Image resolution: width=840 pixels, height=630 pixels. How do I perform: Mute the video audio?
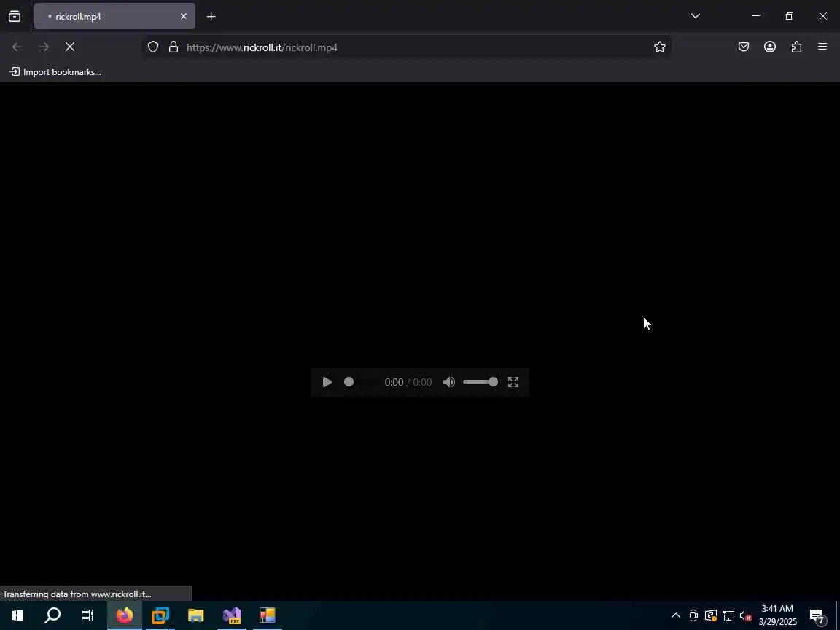(449, 382)
